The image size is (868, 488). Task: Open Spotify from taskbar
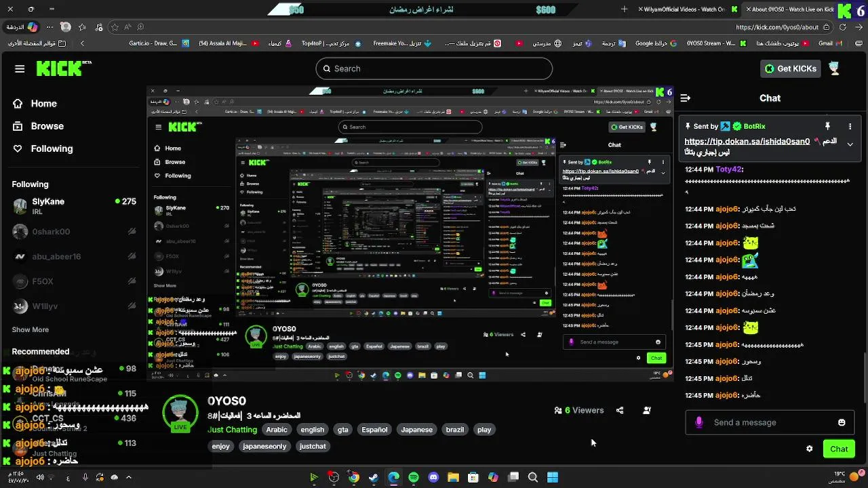click(414, 478)
